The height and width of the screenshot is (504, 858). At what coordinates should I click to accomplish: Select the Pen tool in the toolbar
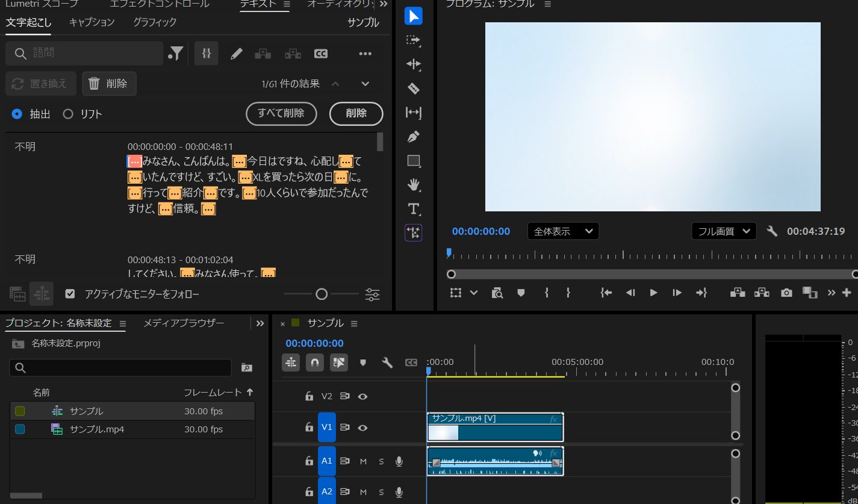(x=413, y=137)
